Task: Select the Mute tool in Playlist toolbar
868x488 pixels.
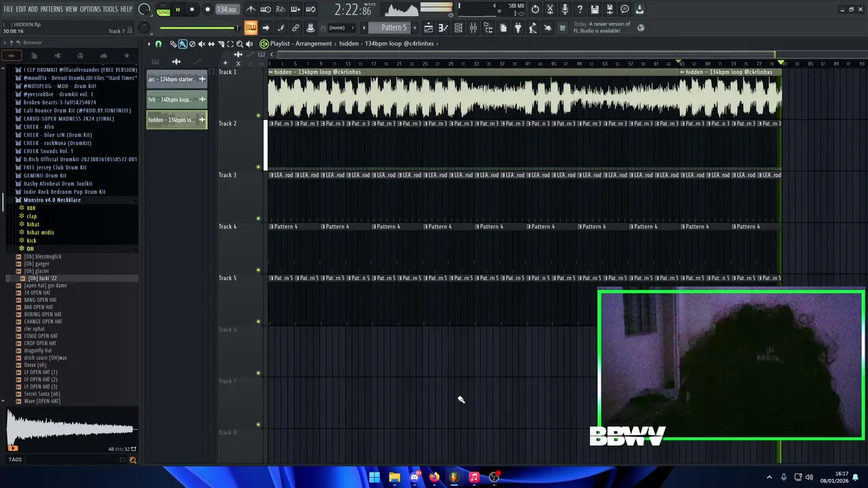Action: [201, 44]
